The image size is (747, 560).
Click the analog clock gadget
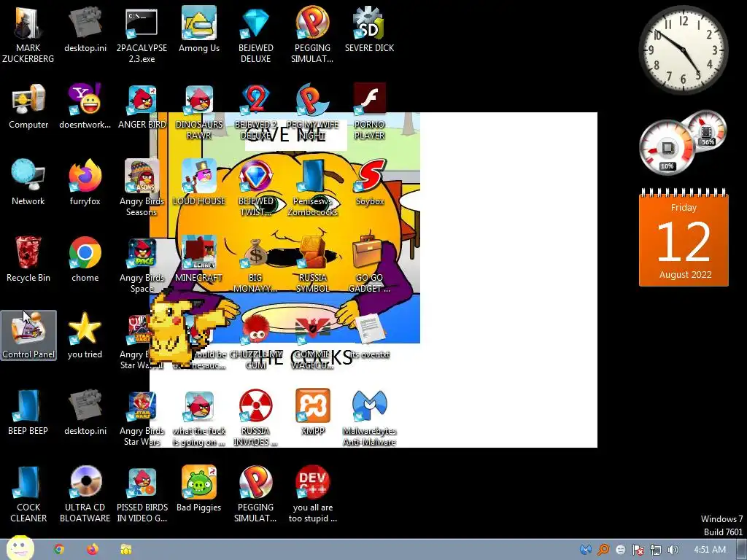(683, 50)
